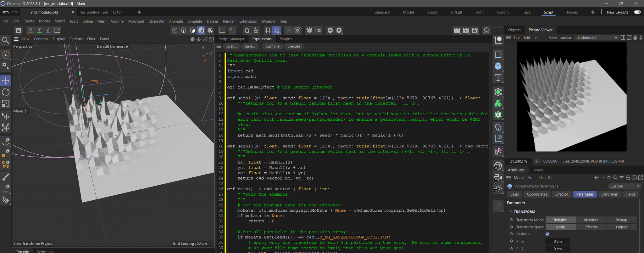Toggle Z axis lock
The height and width of the screenshot is (253, 644).
pyautogui.click(x=48, y=30)
